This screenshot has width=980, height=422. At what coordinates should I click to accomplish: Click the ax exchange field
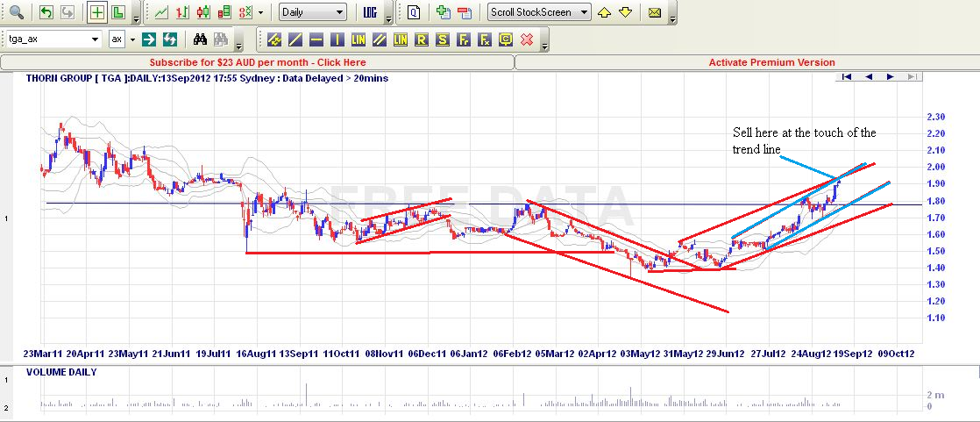point(117,39)
